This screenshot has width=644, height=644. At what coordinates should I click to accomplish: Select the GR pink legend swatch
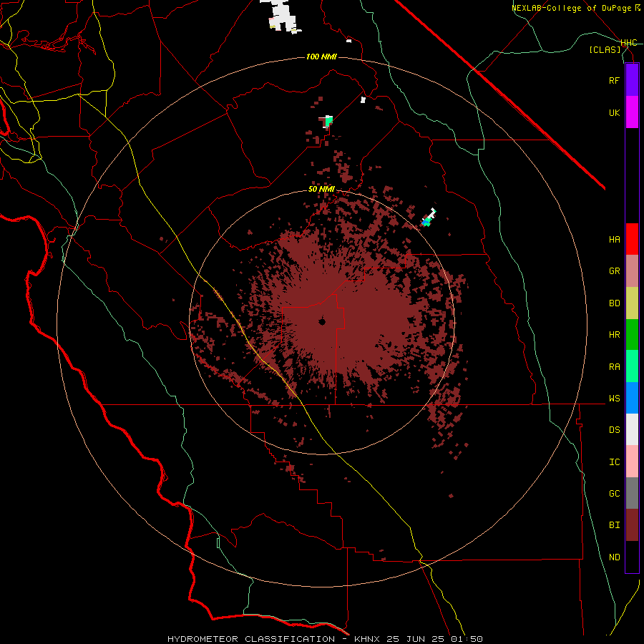click(632, 271)
